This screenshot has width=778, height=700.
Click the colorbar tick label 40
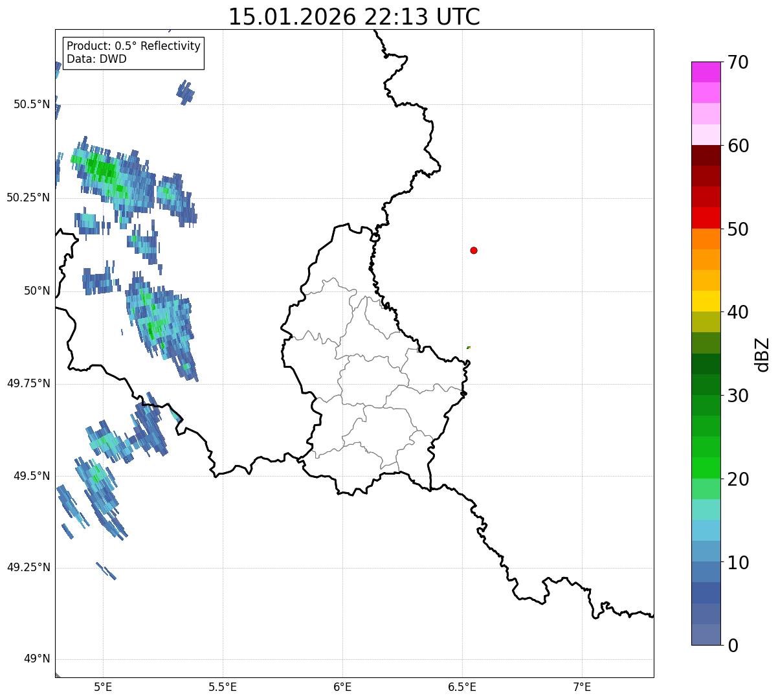(x=738, y=312)
